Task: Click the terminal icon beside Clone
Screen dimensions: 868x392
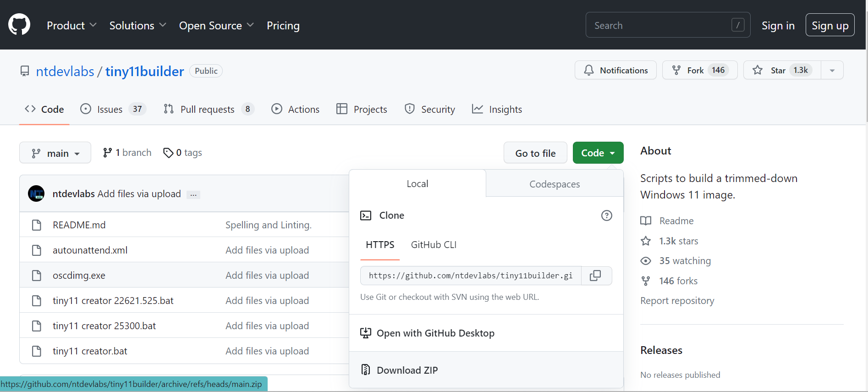Action: coord(366,215)
